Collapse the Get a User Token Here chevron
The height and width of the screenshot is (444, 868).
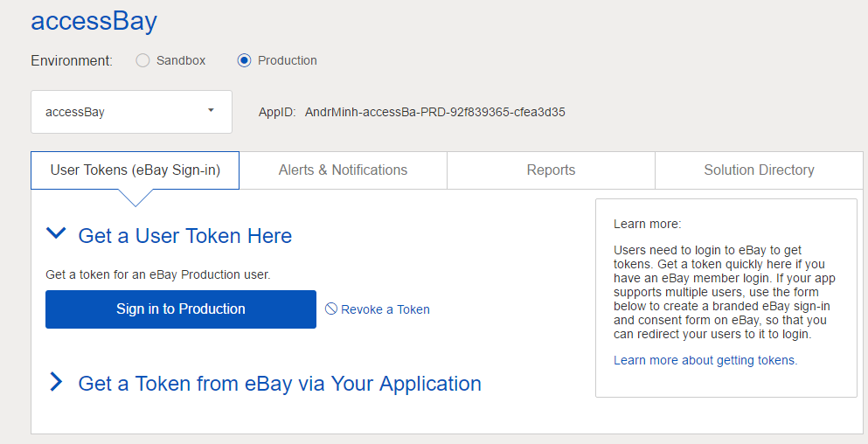pyautogui.click(x=56, y=233)
